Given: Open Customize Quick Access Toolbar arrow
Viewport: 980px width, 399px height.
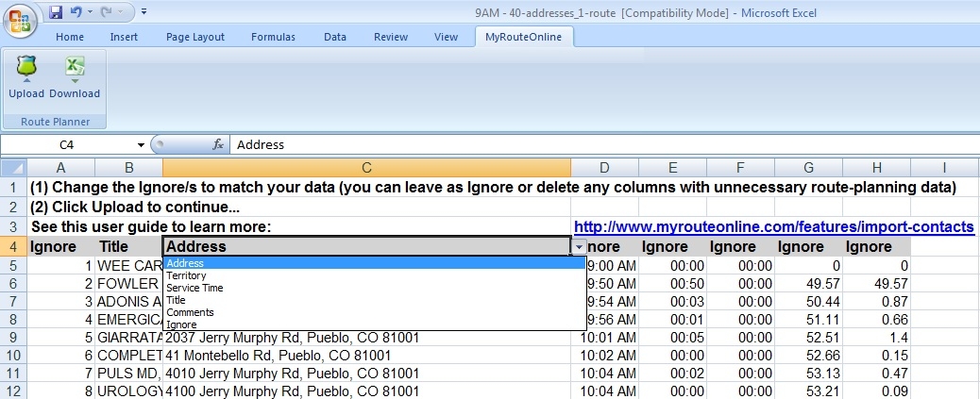Looking at the screenshot, I should [x=144, y=12].
